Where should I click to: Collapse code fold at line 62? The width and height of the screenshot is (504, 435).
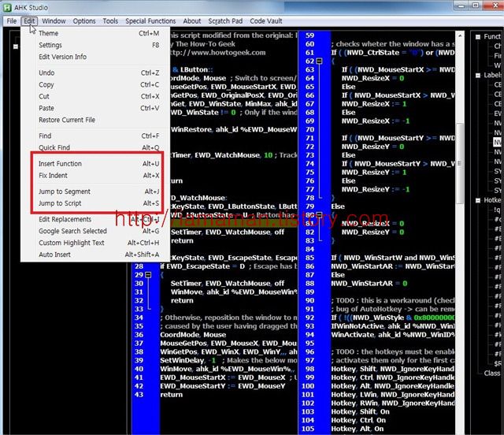click(x=319, y=61)
